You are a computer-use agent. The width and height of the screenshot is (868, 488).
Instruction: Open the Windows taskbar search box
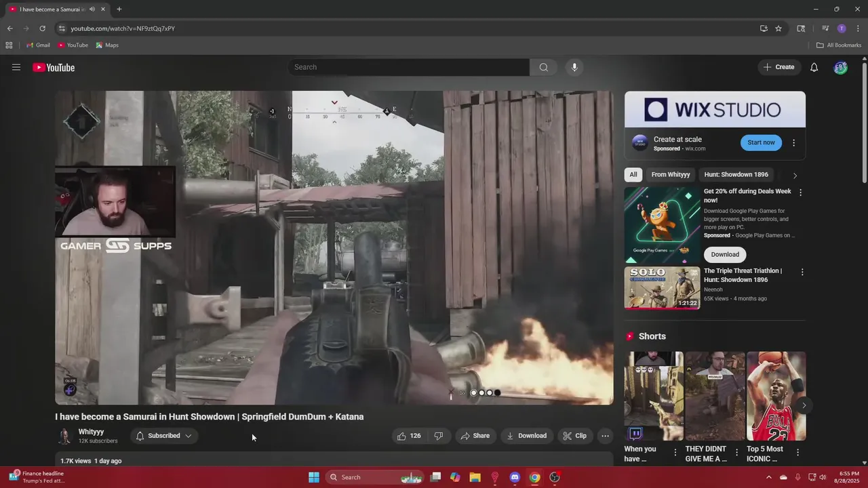coord(374,477)
